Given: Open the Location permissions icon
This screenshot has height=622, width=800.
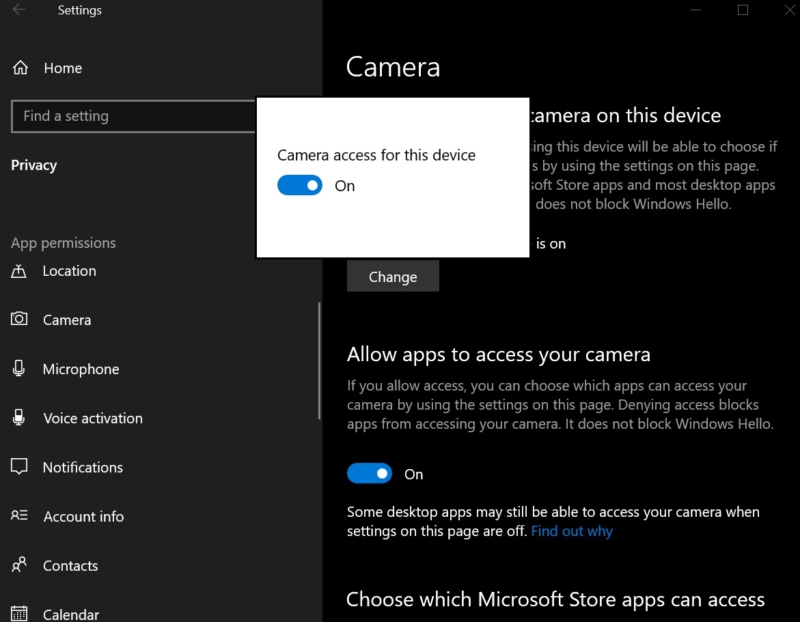Looking at the screenshot, I should click(18, 271).
